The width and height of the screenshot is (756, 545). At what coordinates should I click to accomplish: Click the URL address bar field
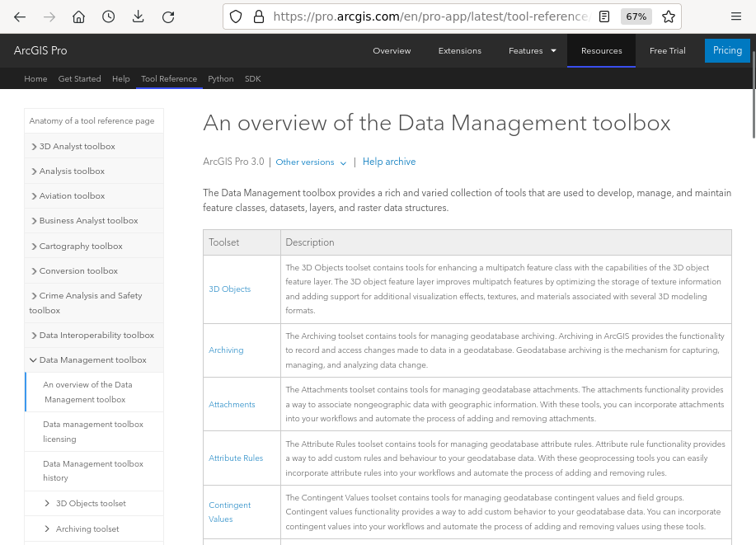(429, 16)
